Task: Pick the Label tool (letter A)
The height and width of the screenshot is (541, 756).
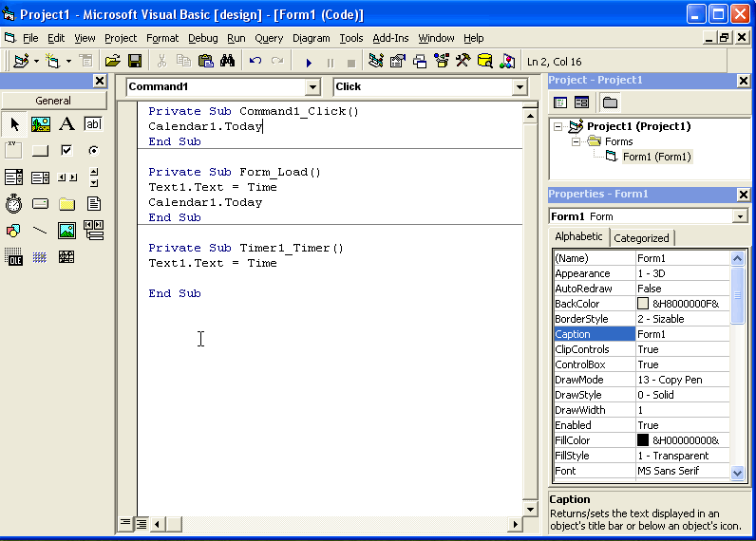Action: coord(66,124)
